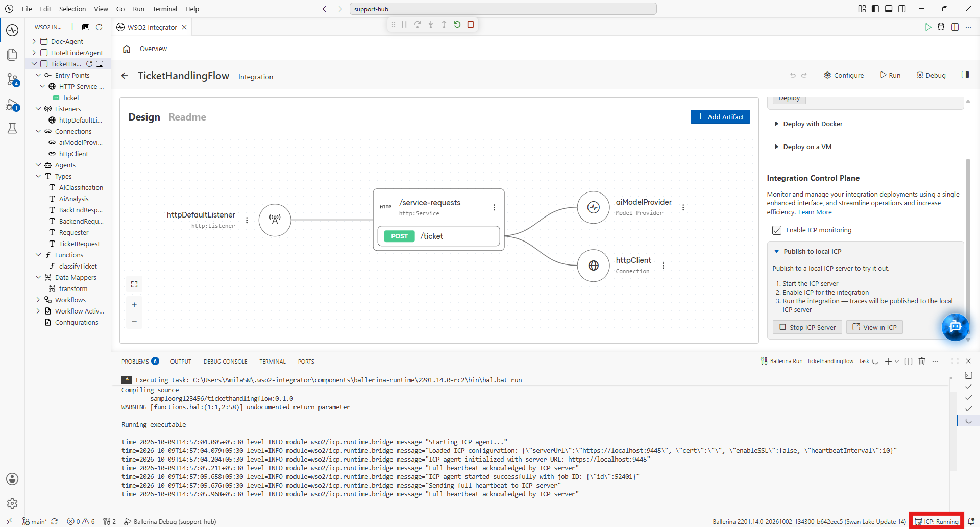This screenshot has width=980, height=530.
Task: Go back from TicketHandlingFlow
Action: pos(125,76)
